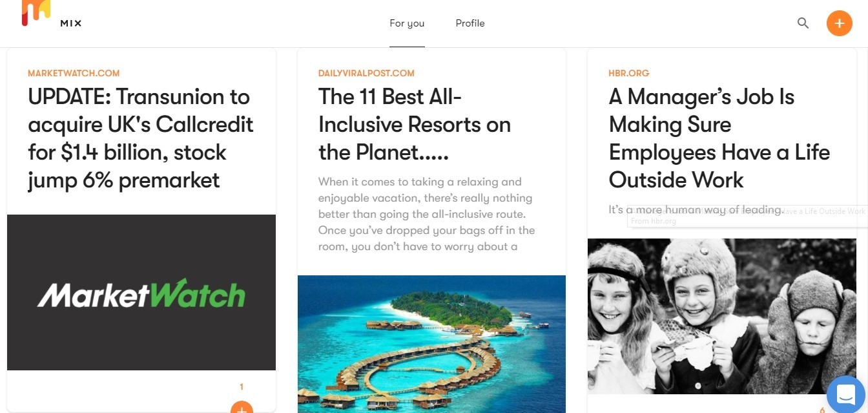The height and width of the screenshot is (413, 868).
Task: Open the 11 Best All-Inclusive Resorts headline
Action: coord(415,125)
